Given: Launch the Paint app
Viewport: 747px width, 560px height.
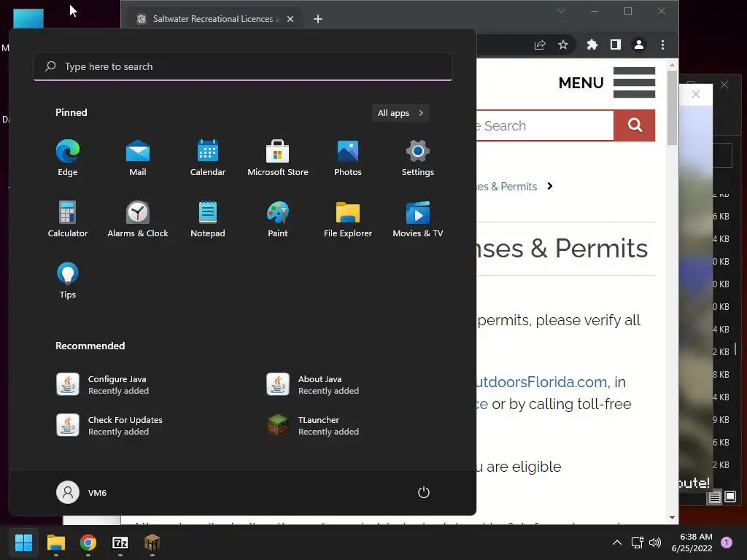Looking at the screenshot, I should (x=278, y=219).
